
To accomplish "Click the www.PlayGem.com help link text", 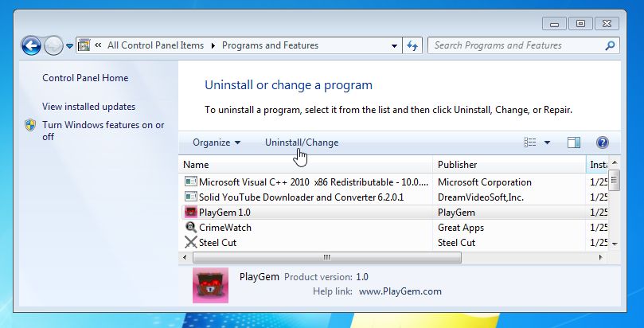I will coord(400,291).
